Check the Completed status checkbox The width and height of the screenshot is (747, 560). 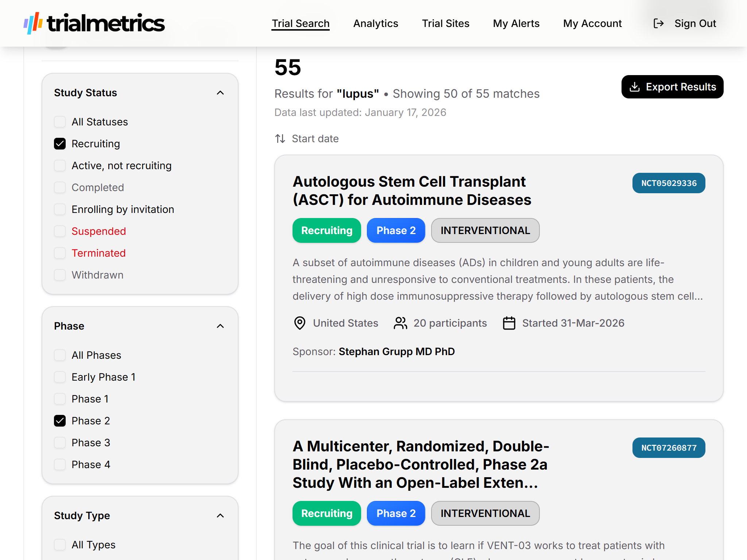(60, 187)
